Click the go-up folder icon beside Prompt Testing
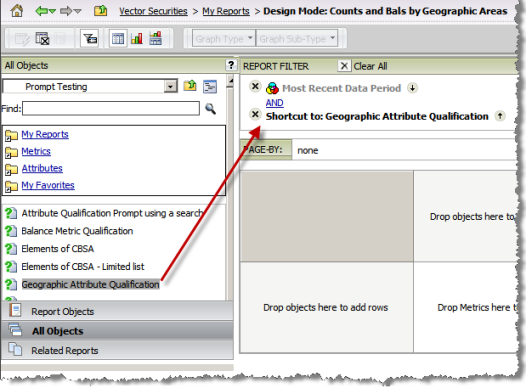The image size is (526, 388). [190, 86]
